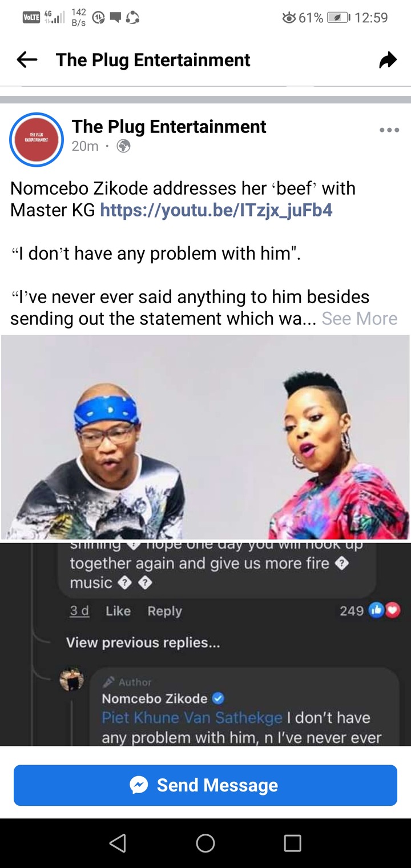Image resolution: width=411 pixels, height=868 pixels.
Task: Send Message to the page
Action: pyautogui.click(x=205, y=785)
